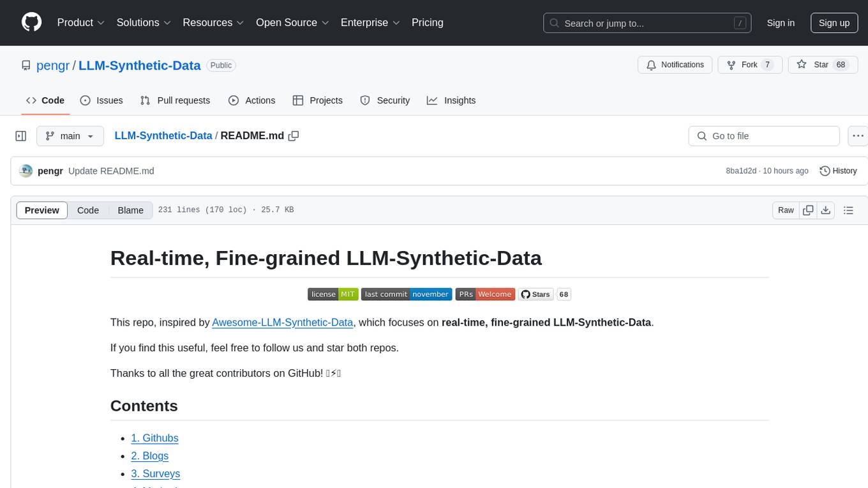Open commit 8ba1d2d
Image resolution: width=868 pixels, height=488 pixels.
pyautogui.click(x=741, y=171)
